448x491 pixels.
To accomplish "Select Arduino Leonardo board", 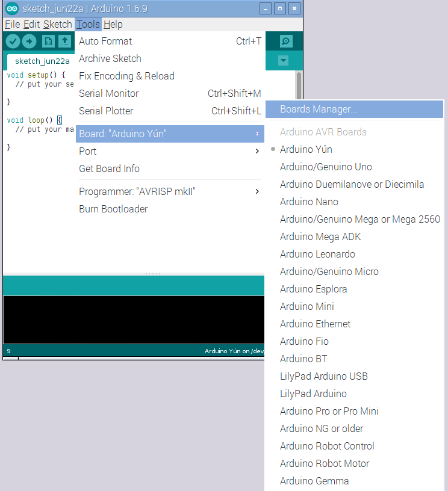I will [354, 254].
